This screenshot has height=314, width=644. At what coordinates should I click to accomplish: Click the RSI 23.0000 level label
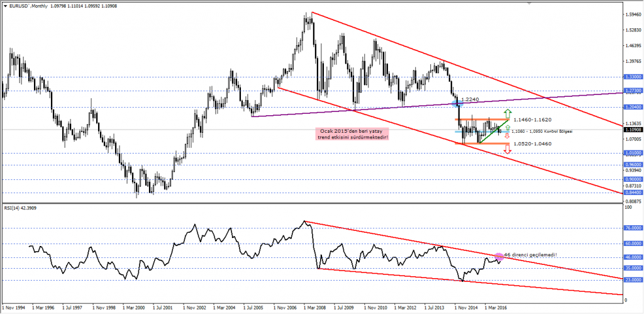pos(633,280)
